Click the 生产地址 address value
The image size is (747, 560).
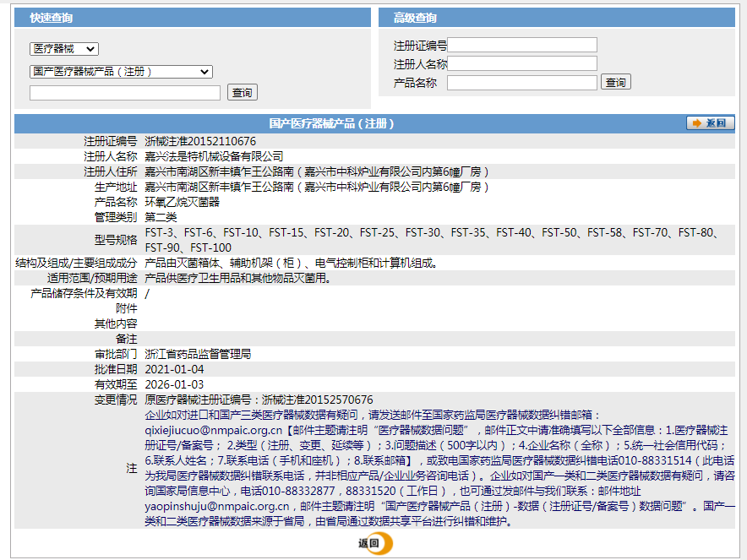tap(317, 188)
